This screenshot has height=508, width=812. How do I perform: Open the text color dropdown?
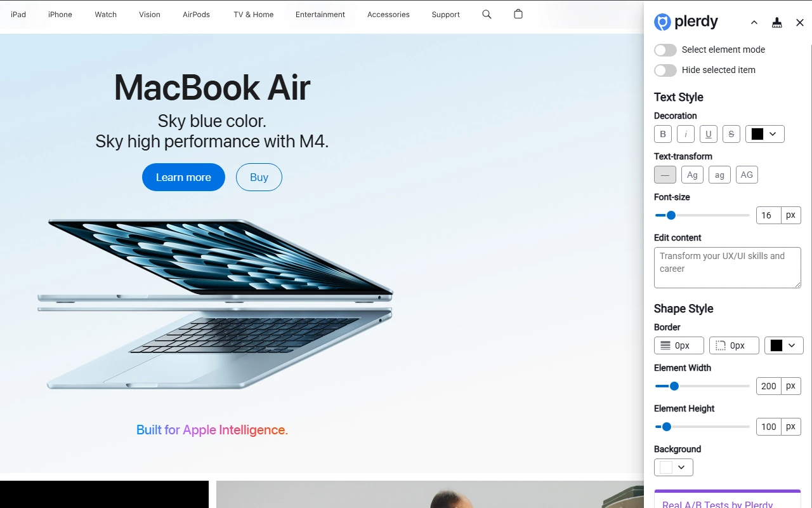tap(764, 134)
